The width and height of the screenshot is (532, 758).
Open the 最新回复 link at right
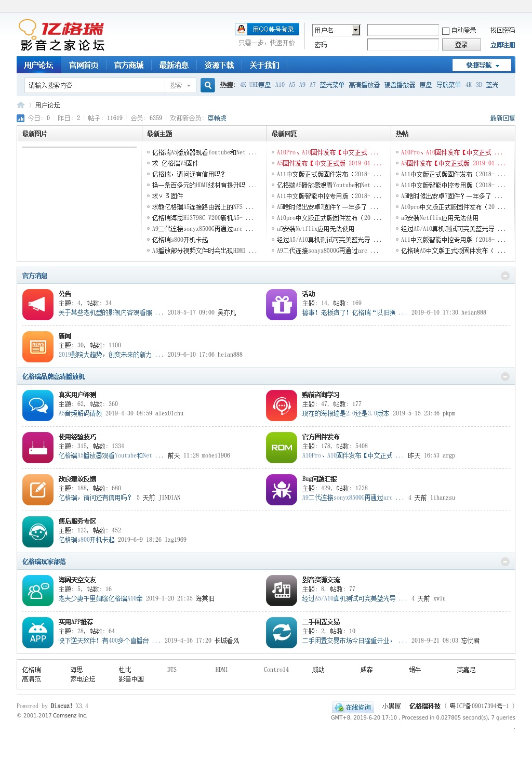502,118
